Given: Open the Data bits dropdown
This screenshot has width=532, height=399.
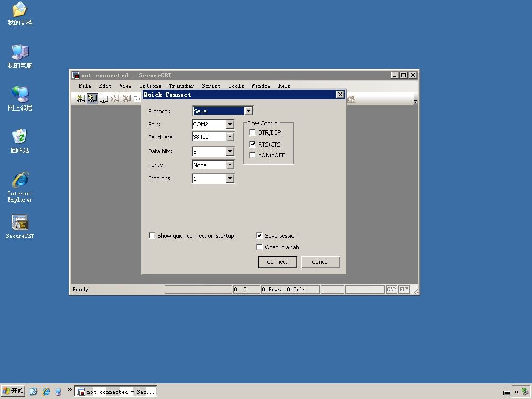Looking at the screenshot, I should click(x=230, y=151).
